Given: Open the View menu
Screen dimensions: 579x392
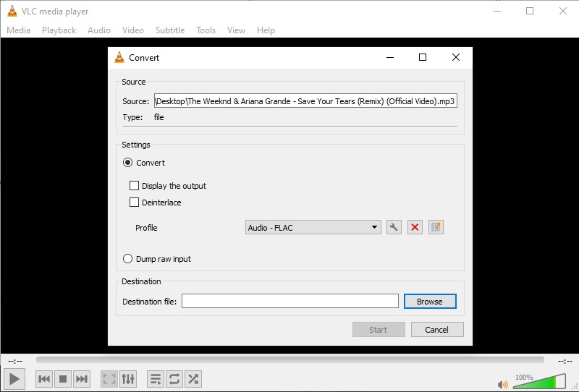Looking at the screenshot, I should point(236,30).
